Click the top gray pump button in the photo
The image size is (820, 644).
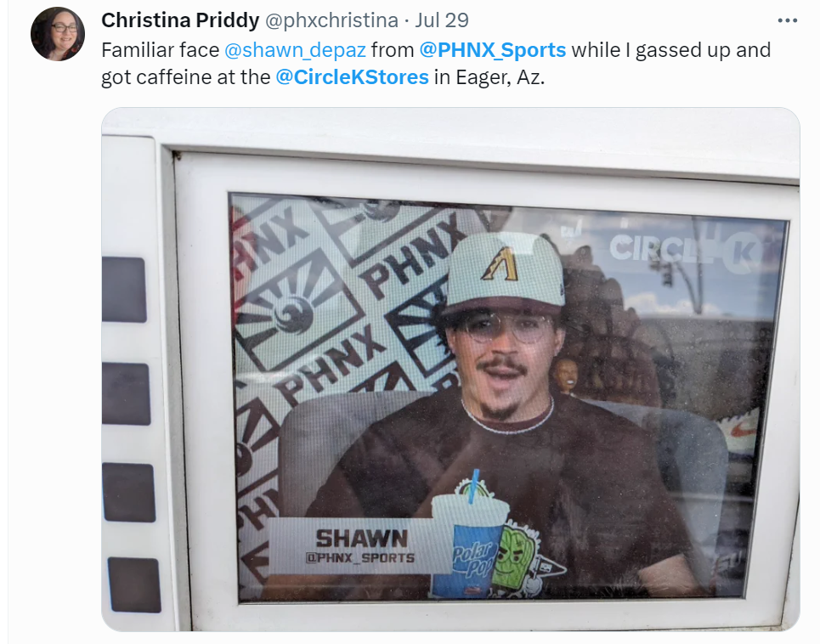coord(124,290)
